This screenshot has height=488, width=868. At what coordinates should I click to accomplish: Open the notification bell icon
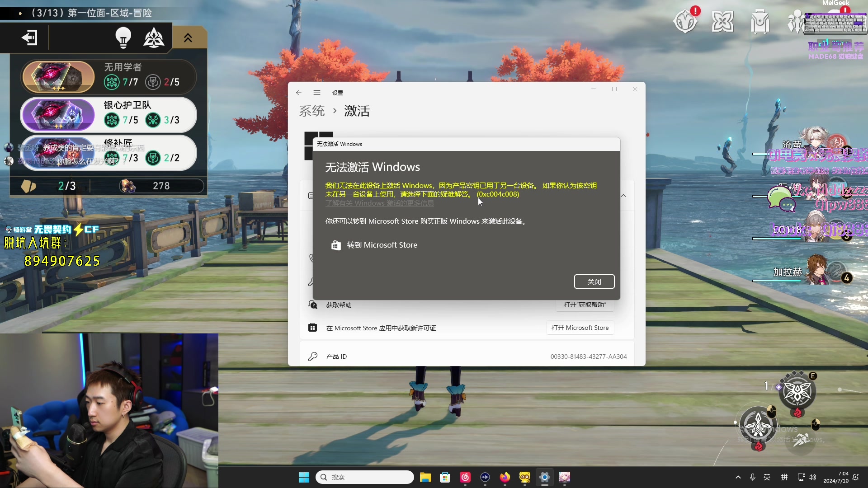[x=856, y=477]
